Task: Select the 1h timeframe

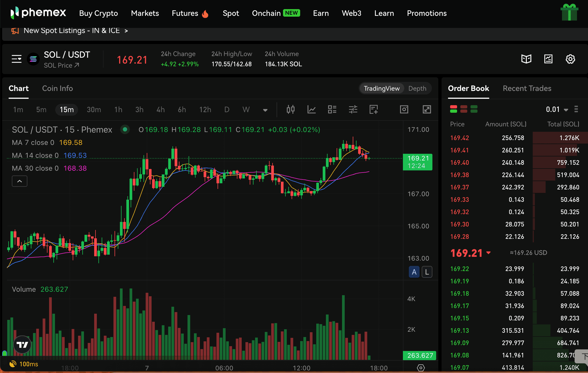Action: 118,109
